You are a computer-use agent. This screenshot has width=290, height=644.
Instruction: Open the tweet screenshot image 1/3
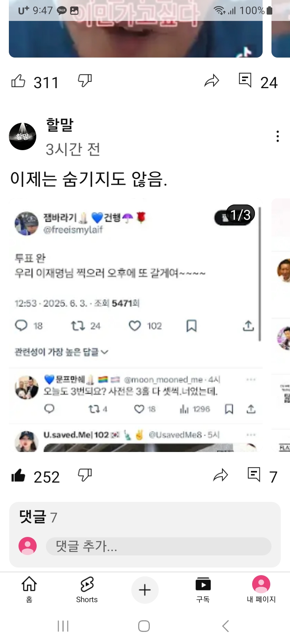click(136, 325)
